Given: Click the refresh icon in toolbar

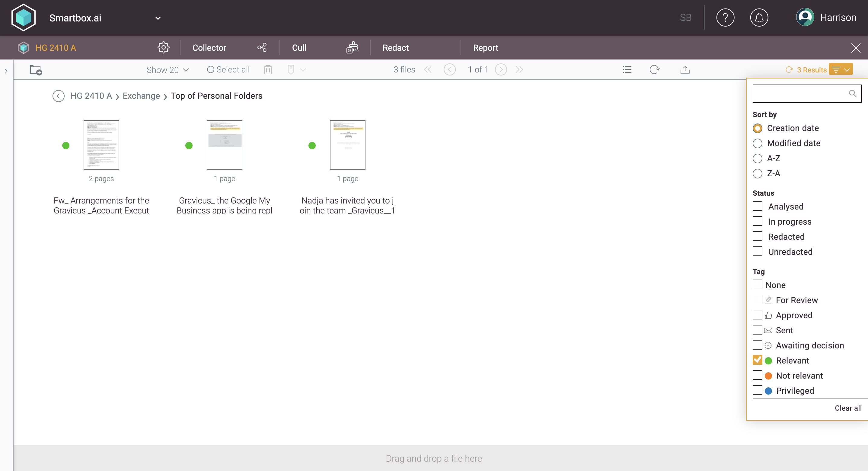Looking at the screenshot, I should click(654, 70).
